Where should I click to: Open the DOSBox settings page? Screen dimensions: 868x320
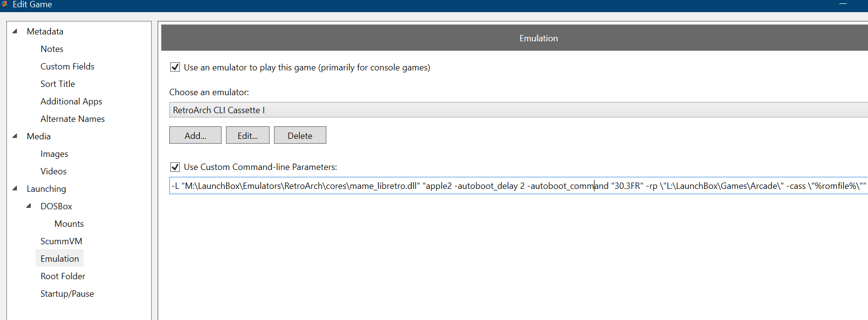click(x=56, y=206)
